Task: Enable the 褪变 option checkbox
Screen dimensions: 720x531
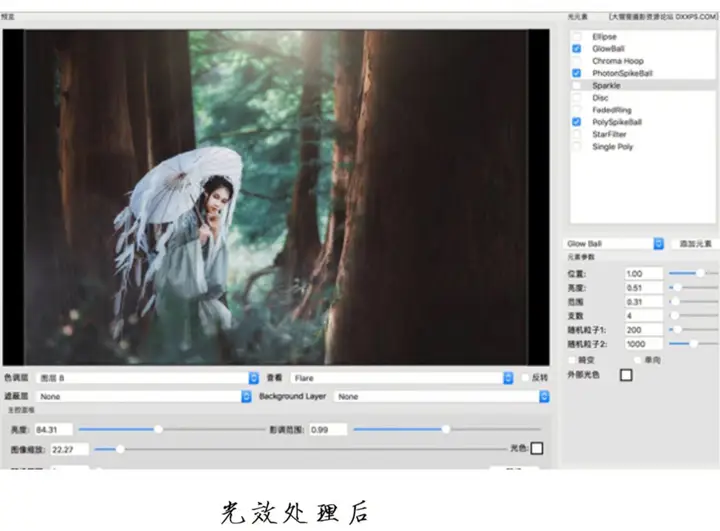Action: 571,359
